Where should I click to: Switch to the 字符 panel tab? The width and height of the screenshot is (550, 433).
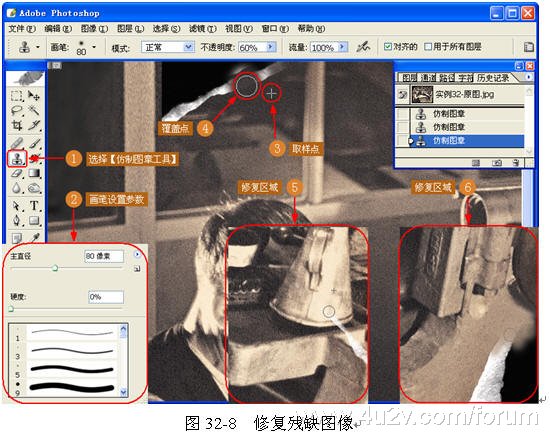465,78
